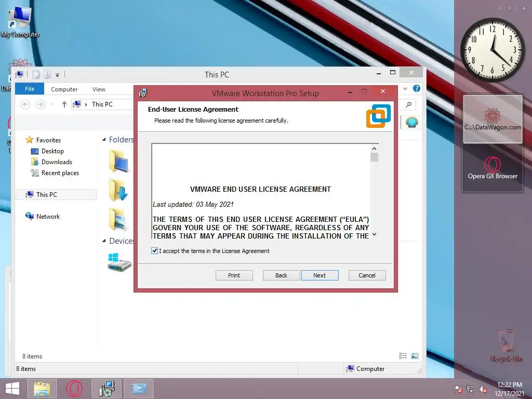532x399 pixels.
Task: Click the Back button in setup dialog
Action: coord(281,275)
